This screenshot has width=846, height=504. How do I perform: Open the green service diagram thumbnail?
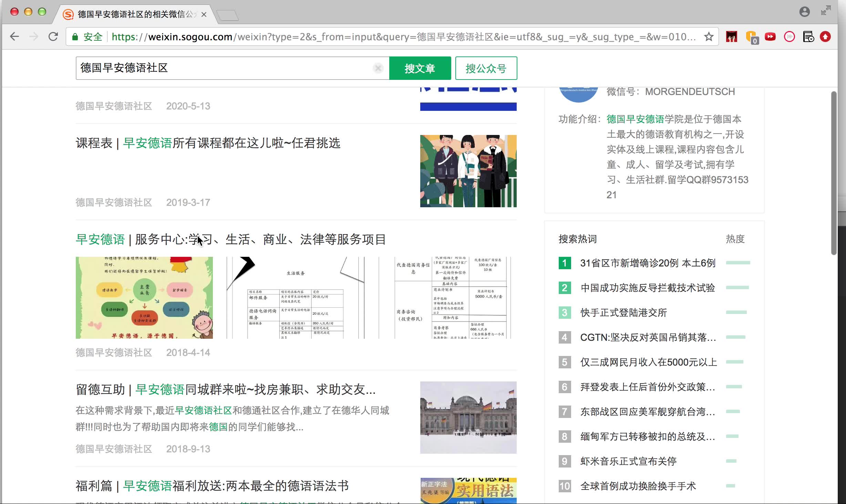(144, 298)
